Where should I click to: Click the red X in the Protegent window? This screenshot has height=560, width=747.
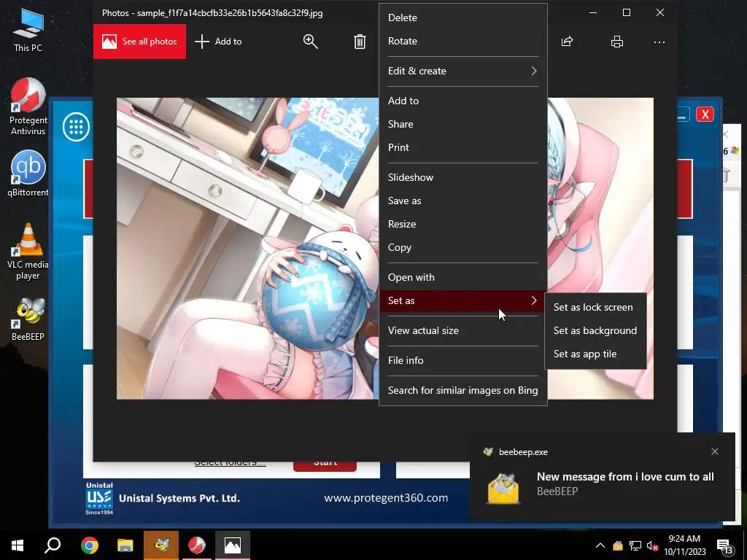tap(705, 114)
